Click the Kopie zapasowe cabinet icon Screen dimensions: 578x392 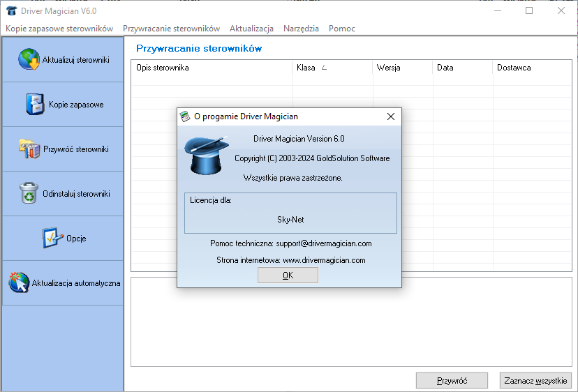click(x=35, y=104)
